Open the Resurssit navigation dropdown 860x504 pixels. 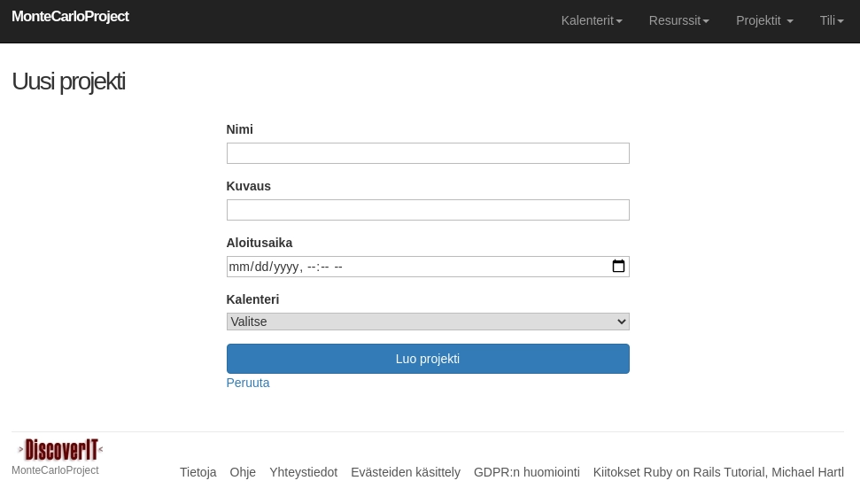tap(678, 20)
